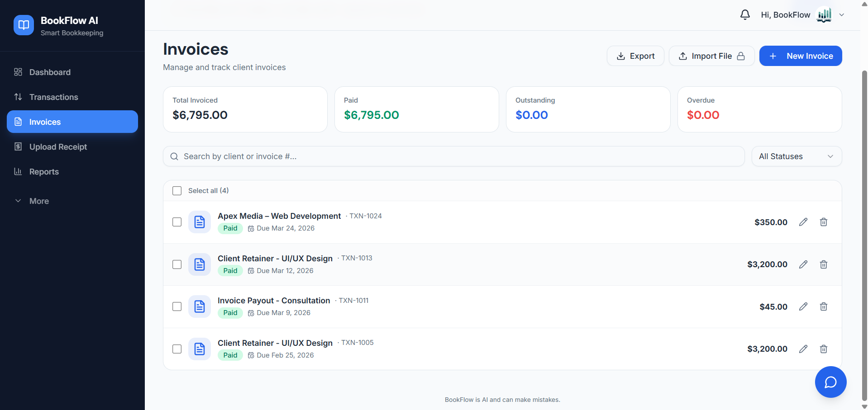This screenshot has height=410, width=868.
Task: Click the TXN-1013 transaction number
Action: [357, 258]
